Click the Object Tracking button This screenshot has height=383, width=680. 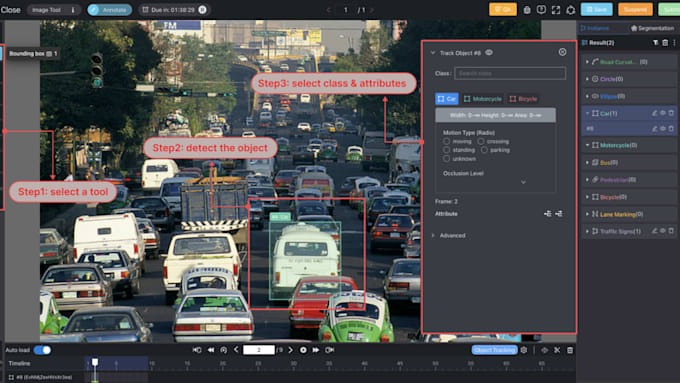click(x=494, y=350)
